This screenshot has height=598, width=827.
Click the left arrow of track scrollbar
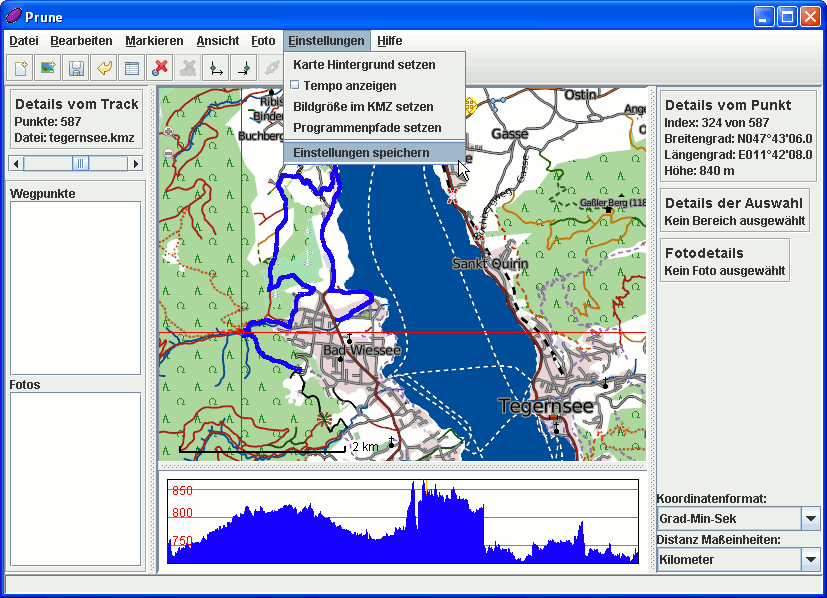(16, 163)
